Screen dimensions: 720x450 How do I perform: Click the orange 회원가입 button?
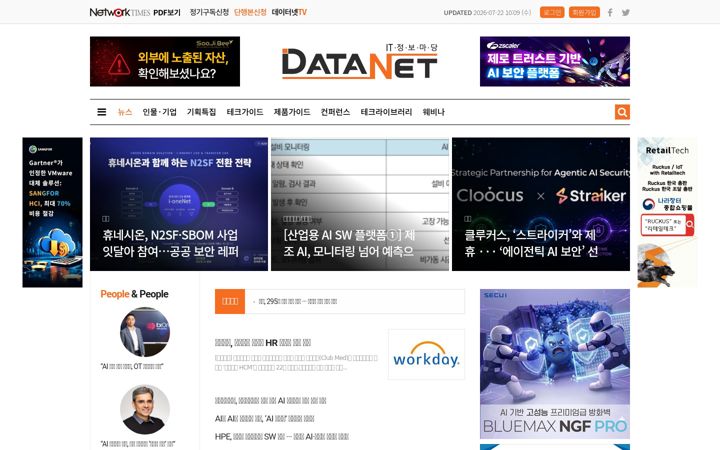(584, 12)
